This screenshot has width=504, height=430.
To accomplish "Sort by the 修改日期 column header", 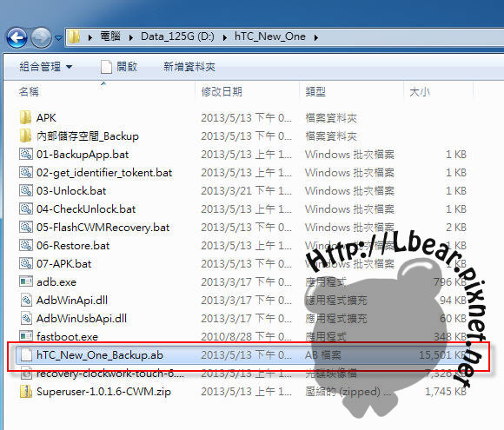I will 222,92.
